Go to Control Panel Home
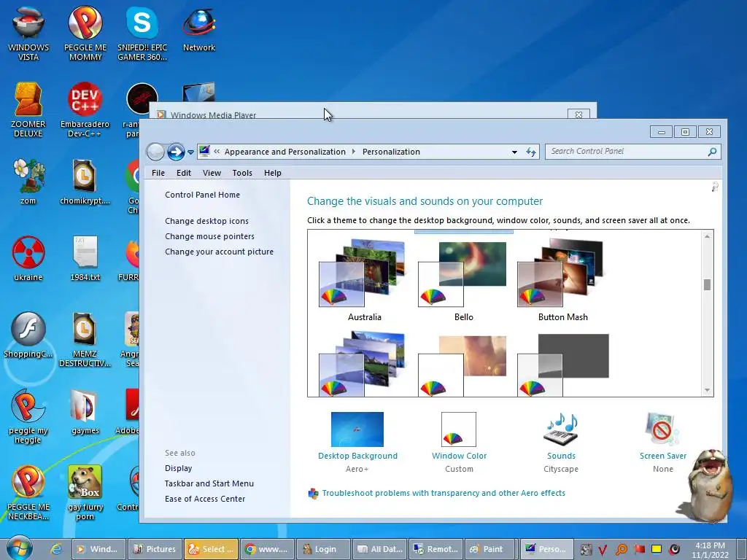Image resolution: width=747 pixels, height=560 pixels. click(203, 195)
